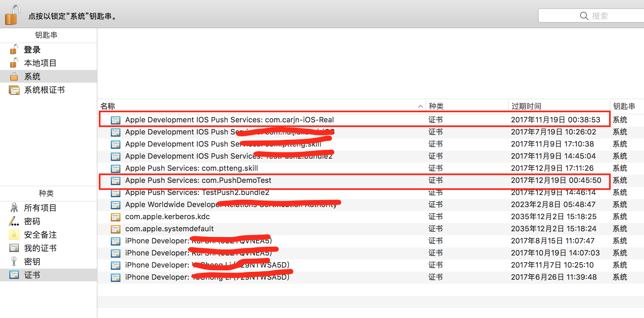Open the 系统根证书 keychain
This screenshot has height=318, width=644.
tap(44, 90)
